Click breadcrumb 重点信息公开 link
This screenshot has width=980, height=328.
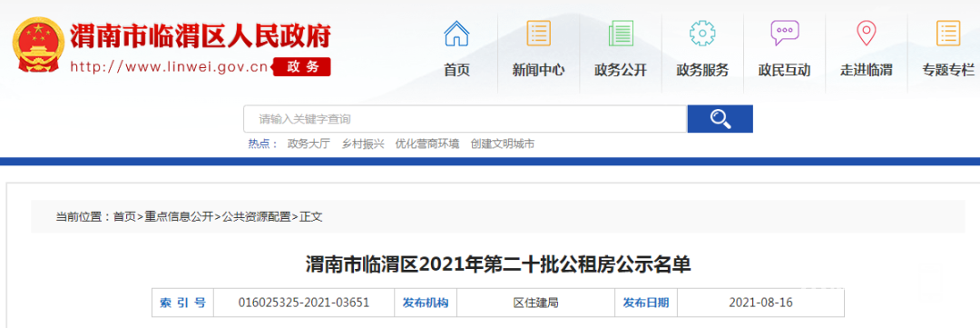(x=179, y=217)
